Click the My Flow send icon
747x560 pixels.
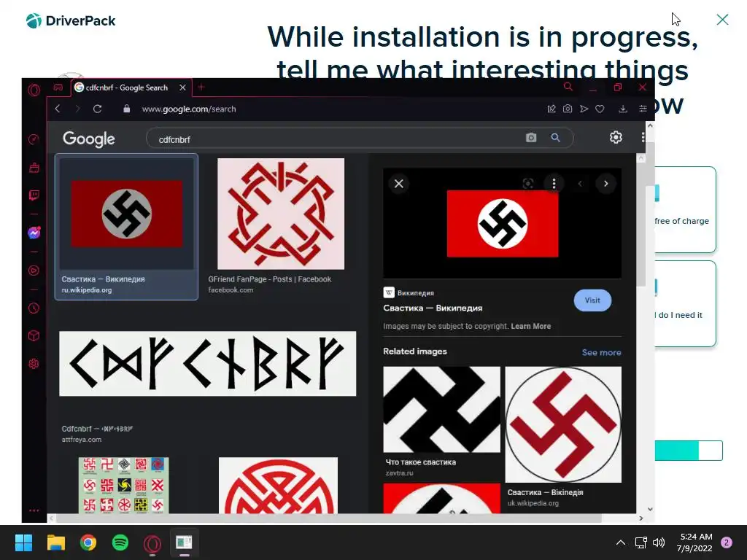point(584,109)
